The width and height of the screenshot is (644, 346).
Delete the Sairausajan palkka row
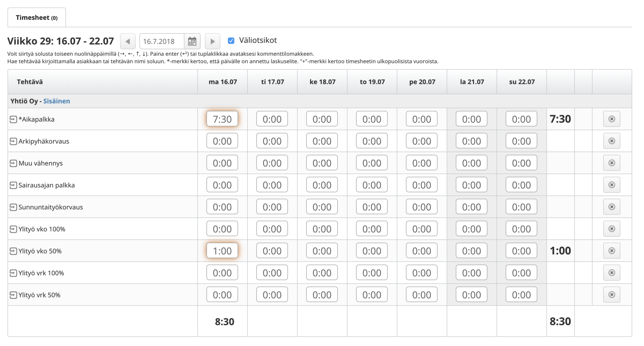pos(612,185)
